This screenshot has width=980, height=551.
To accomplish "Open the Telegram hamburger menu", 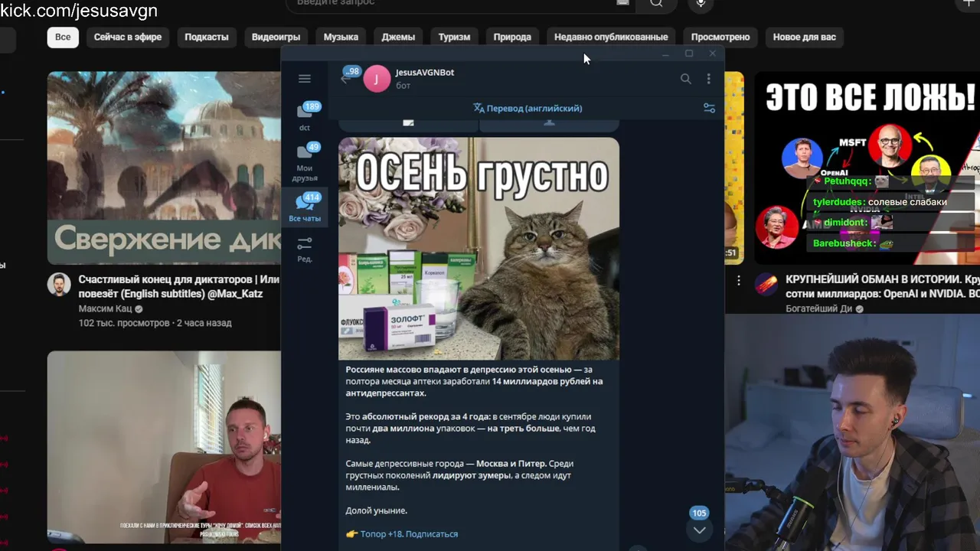I will click(305, 78).
